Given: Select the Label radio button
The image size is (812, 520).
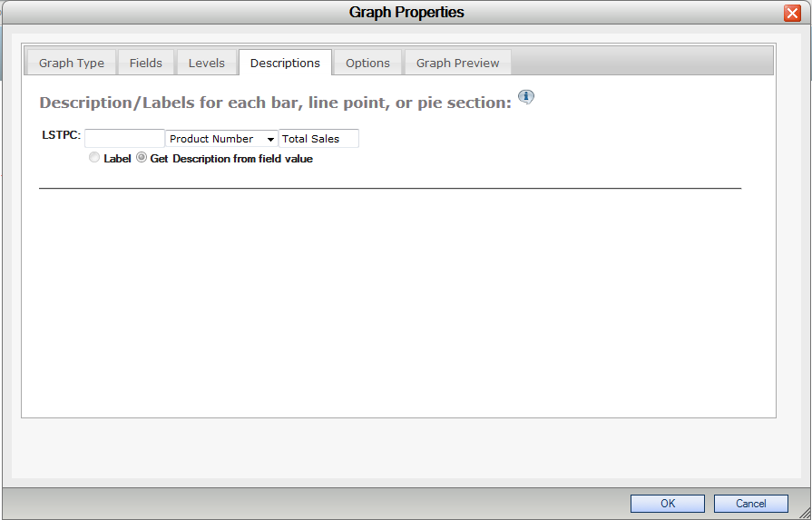Looking at the screenshot, I should point(94,157).
